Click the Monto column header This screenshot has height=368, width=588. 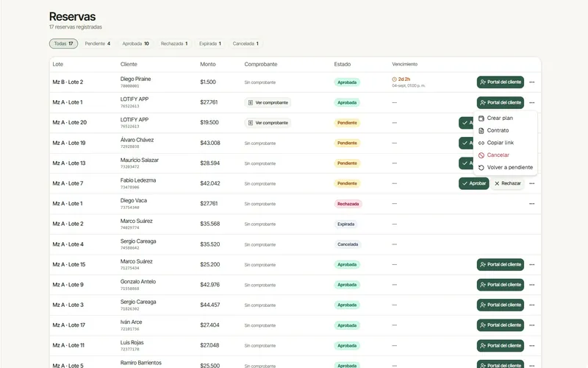(x=208, y=64)
